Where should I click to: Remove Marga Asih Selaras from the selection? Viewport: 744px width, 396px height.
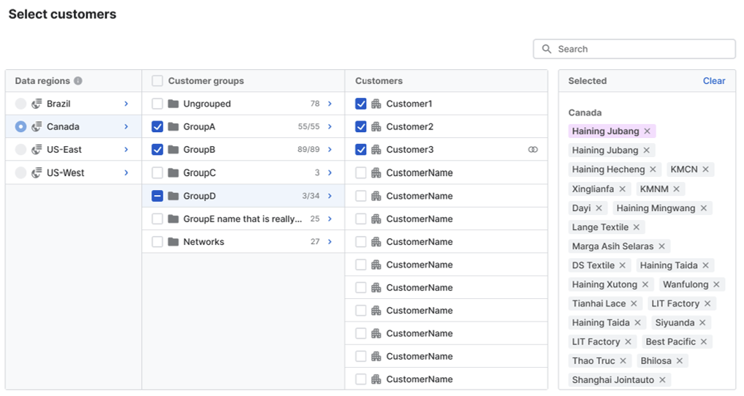click(662, 246)
